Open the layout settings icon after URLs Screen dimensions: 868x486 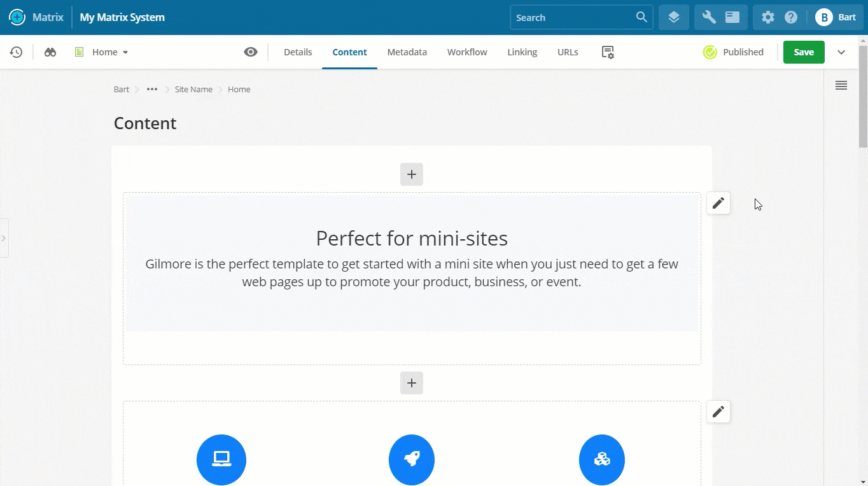(608, 52)
